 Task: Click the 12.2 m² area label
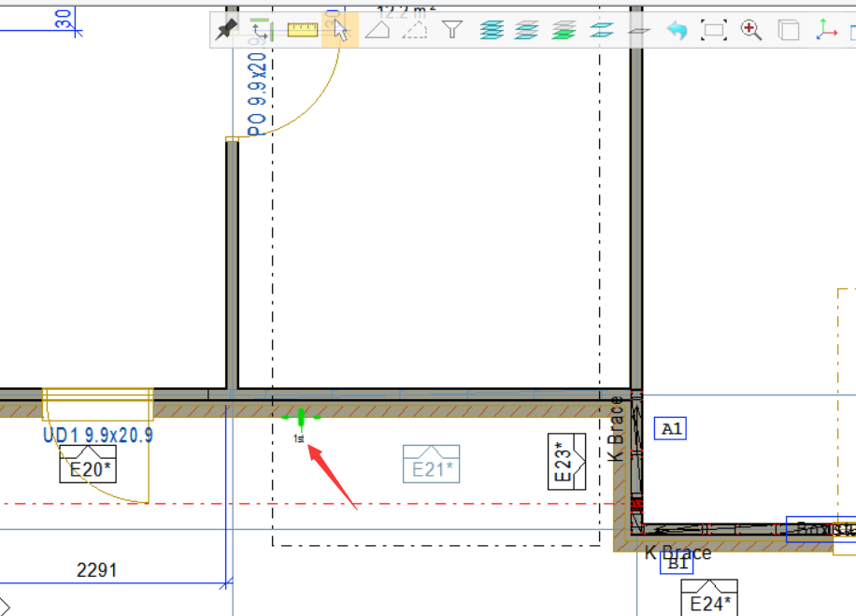coord(406,10)
